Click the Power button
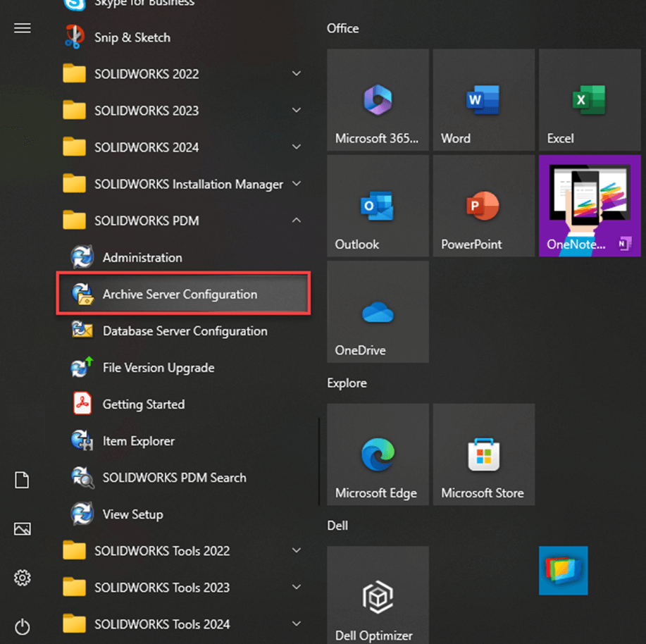The height and width of the screenshot is (644, 646). pyautogui.click(x=22, y=627)
